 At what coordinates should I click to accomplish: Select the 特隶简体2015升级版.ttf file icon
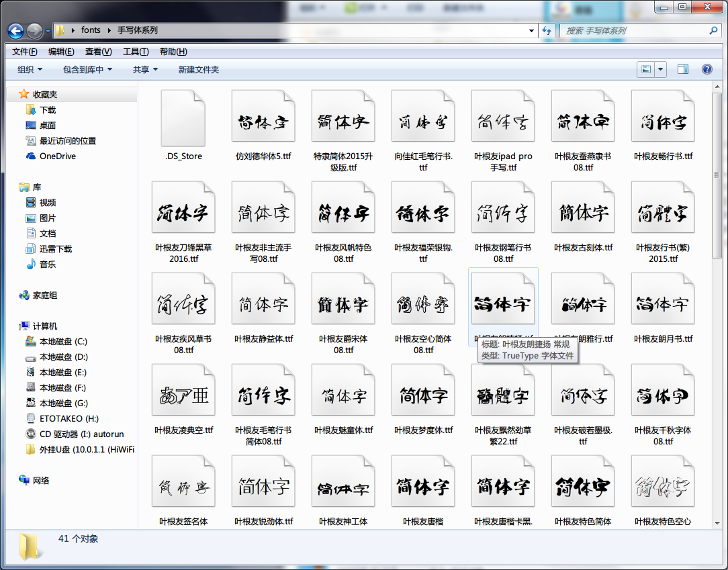point(343,116)
